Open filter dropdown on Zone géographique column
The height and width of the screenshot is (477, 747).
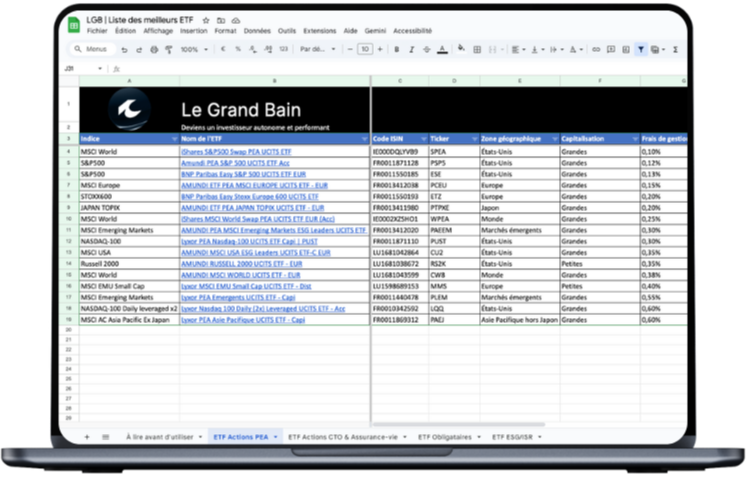coord(555,139)
